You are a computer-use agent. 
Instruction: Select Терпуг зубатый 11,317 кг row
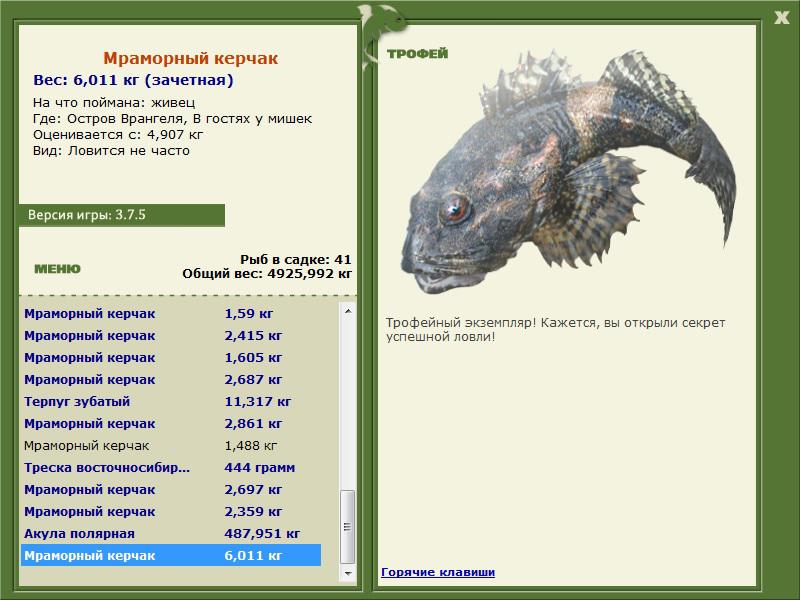coord(171,402)
